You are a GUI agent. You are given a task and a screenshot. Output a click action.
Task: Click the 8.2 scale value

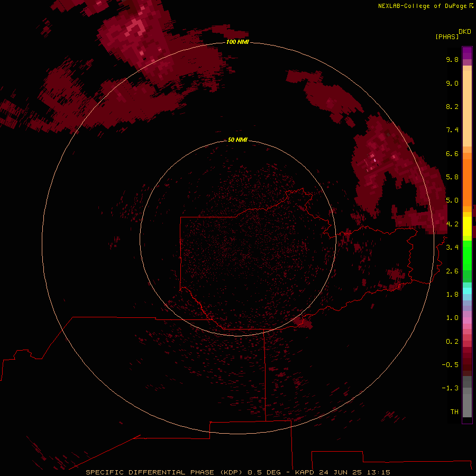(452, 106)
